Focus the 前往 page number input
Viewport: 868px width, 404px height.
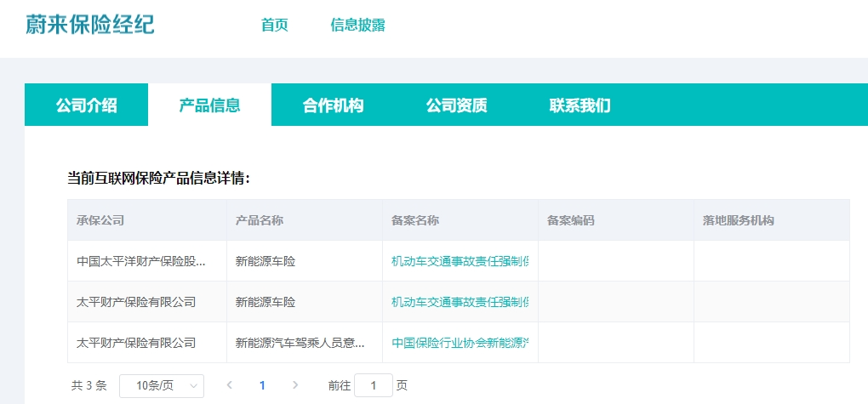pyautogui.click(x=373, y=385)
